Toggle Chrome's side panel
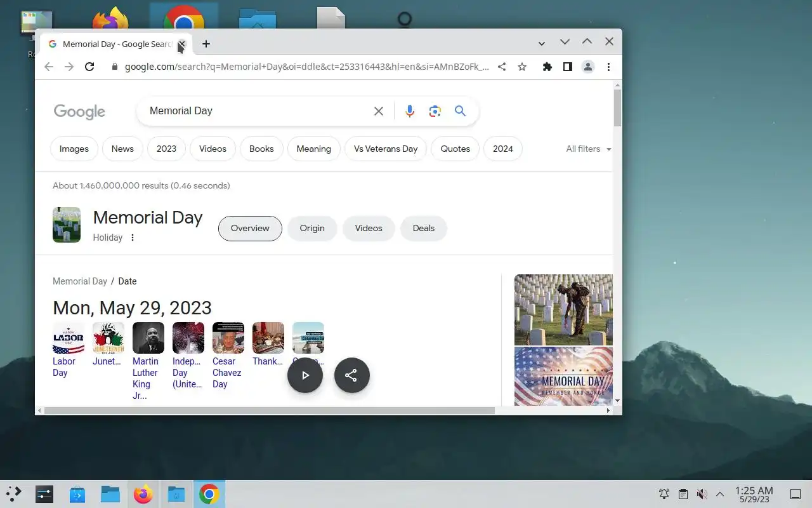This screenshot has height=508, width=812. tap(568, 67)
